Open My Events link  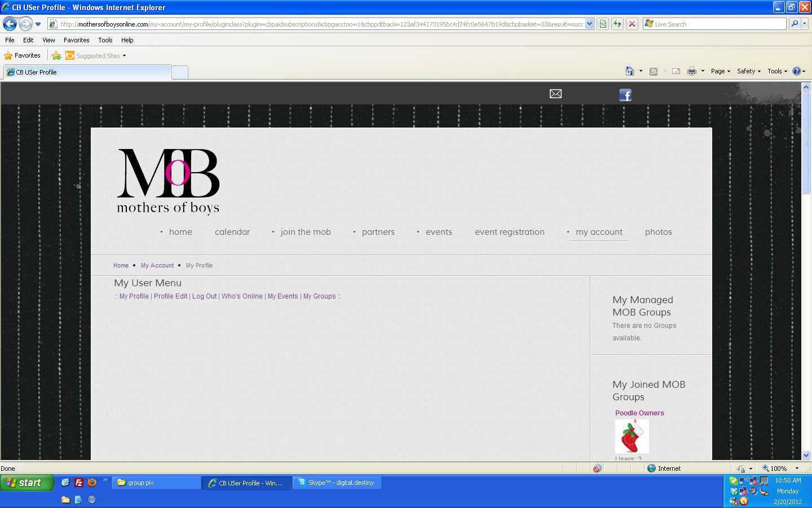[x=283, y=296]
